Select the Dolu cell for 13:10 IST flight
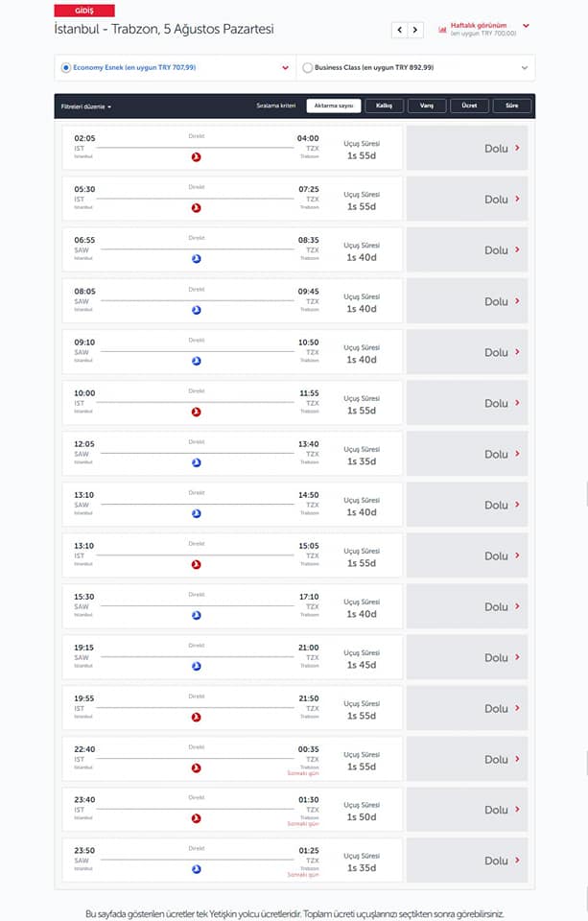 point(467,555)
